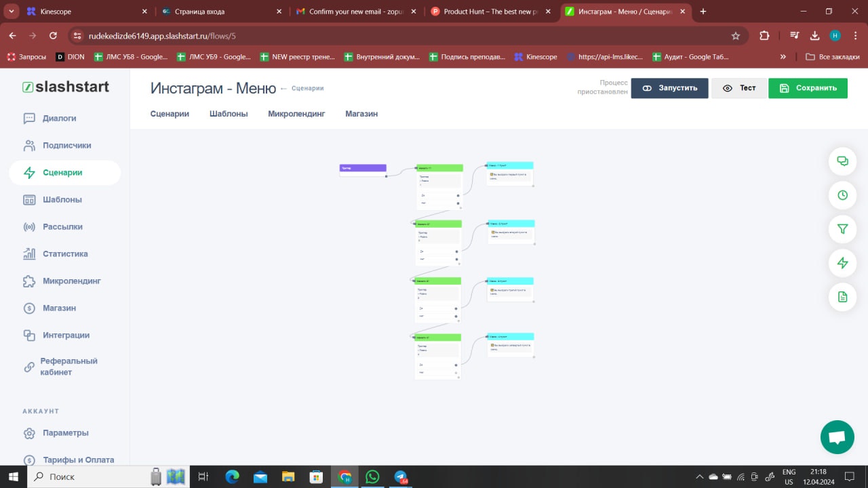Switch to the Шаблоны top tab
Viewport: 868px width, 488px height.
[229, 114]
